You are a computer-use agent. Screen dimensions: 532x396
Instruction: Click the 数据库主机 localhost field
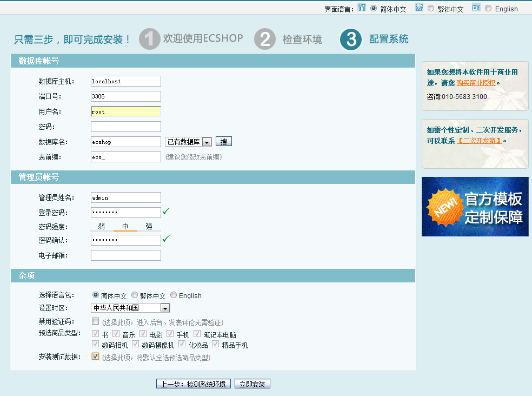pyautogui.click(x=126, y=81)
